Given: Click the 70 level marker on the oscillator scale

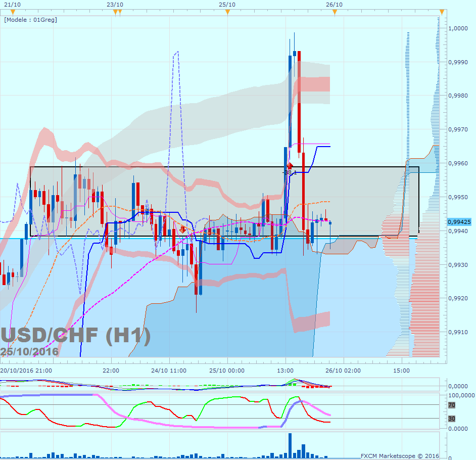Looking at the screenshot, I should (452, 405).
